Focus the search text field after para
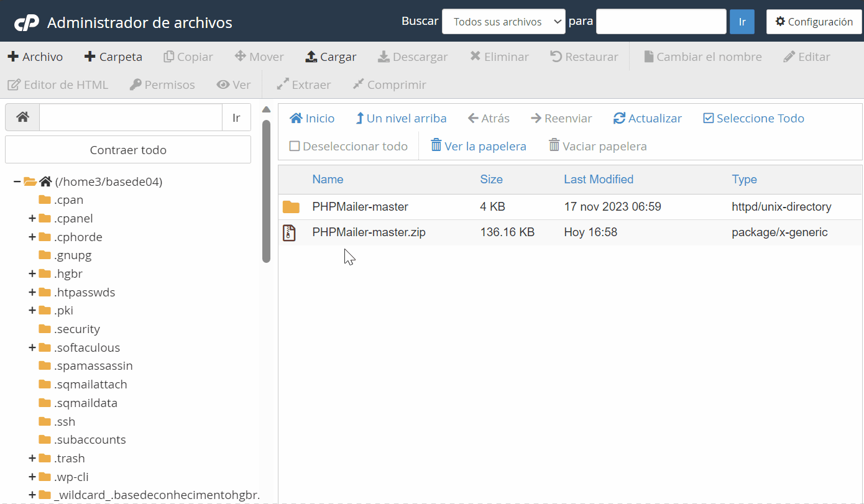 coord(661,22)
